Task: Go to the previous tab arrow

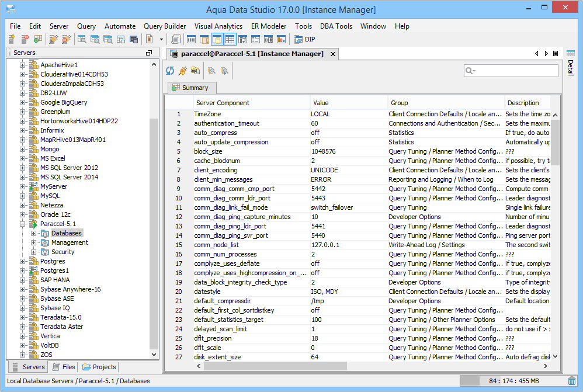Action: click(536, 54)
